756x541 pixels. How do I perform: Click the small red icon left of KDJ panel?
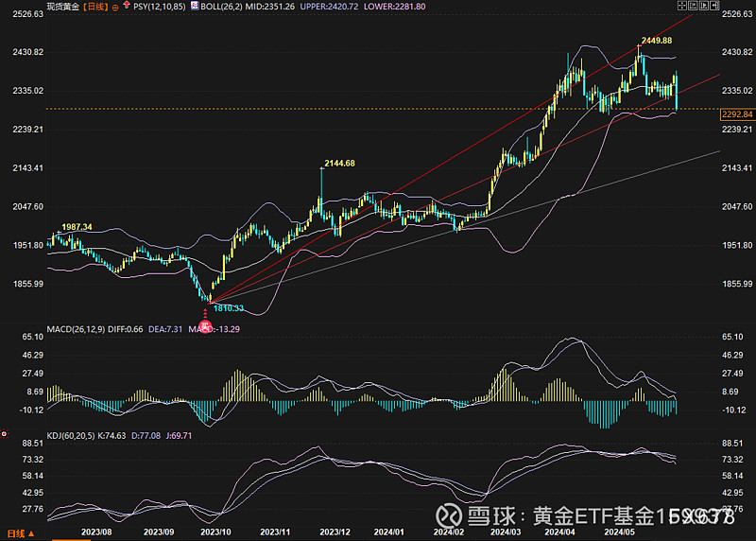pos(5,434)
